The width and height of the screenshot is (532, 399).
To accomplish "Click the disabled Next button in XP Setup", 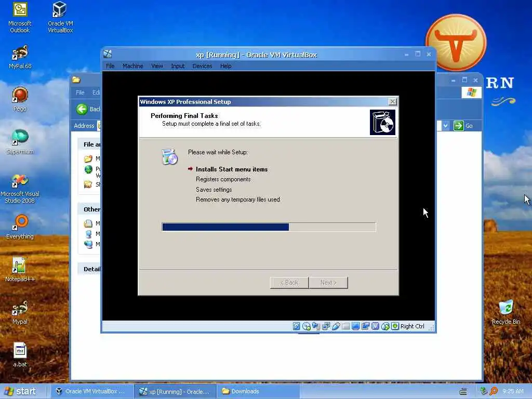I will point(328,283).
